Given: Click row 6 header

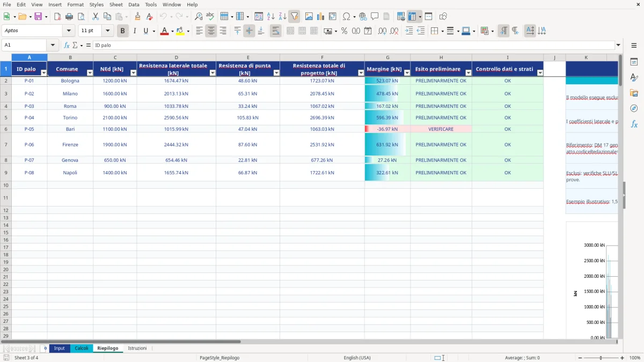Looking at the screenshot, I should point(5,129).
